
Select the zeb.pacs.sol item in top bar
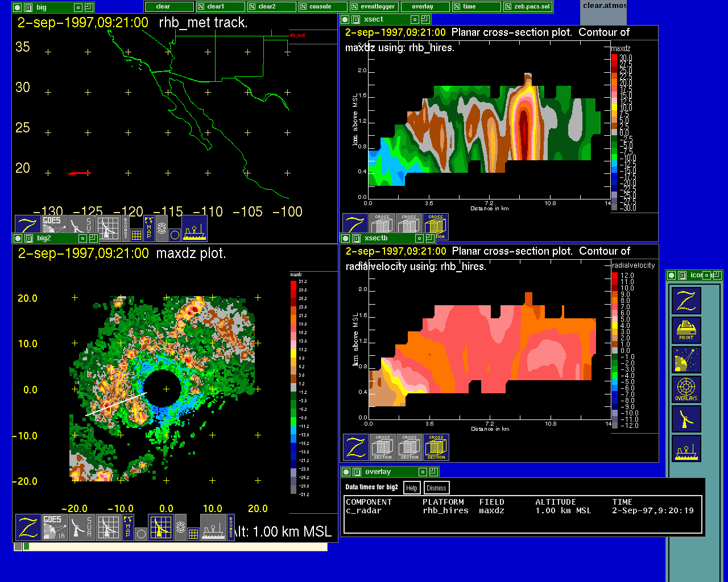528,7
